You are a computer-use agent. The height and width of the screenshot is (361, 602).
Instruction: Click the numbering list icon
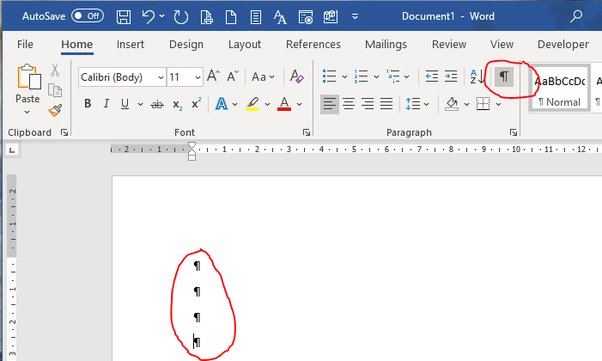coord(361,76)
